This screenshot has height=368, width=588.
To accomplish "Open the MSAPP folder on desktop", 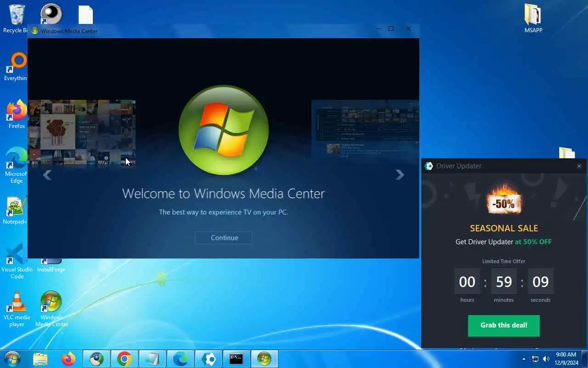I will click(533, 18).
